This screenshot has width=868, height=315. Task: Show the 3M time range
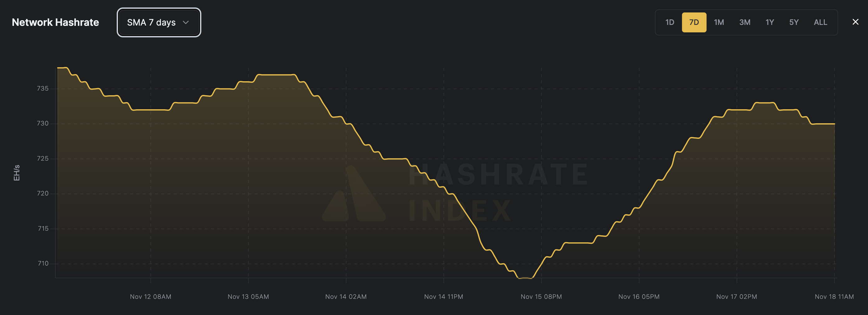pyautogui.click(x=744, y=23)
